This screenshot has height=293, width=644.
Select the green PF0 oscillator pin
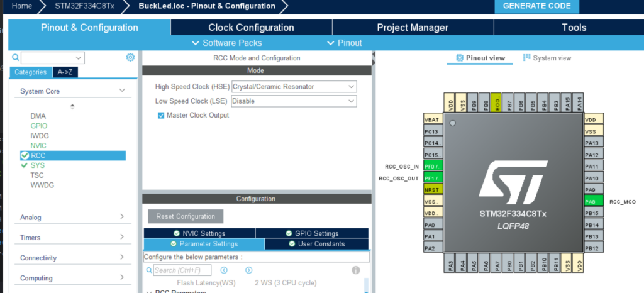tap(433, 167)
